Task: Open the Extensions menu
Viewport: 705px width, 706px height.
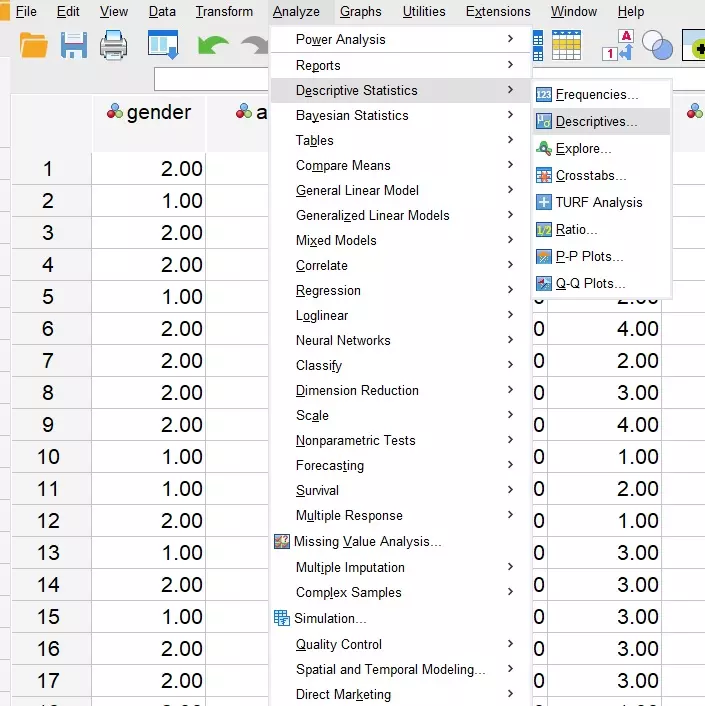Action: [x=498, y=11]
